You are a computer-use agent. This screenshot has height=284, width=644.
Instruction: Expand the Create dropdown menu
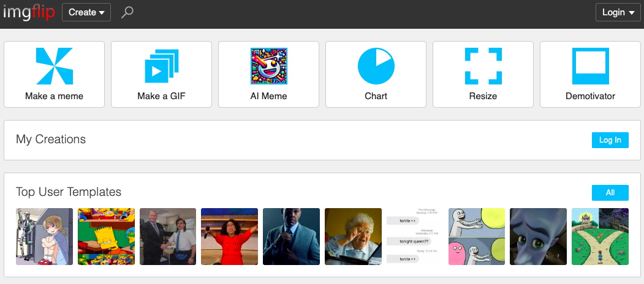click(86, 12)
